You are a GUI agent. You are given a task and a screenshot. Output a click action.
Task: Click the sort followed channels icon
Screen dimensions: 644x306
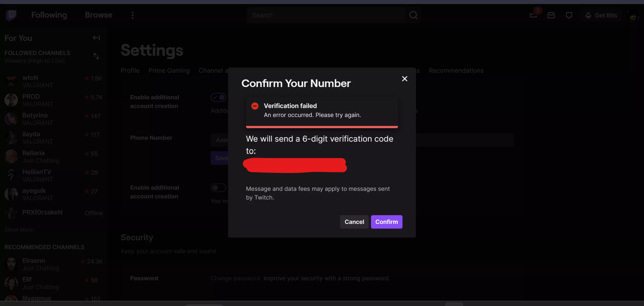point(96,56)
